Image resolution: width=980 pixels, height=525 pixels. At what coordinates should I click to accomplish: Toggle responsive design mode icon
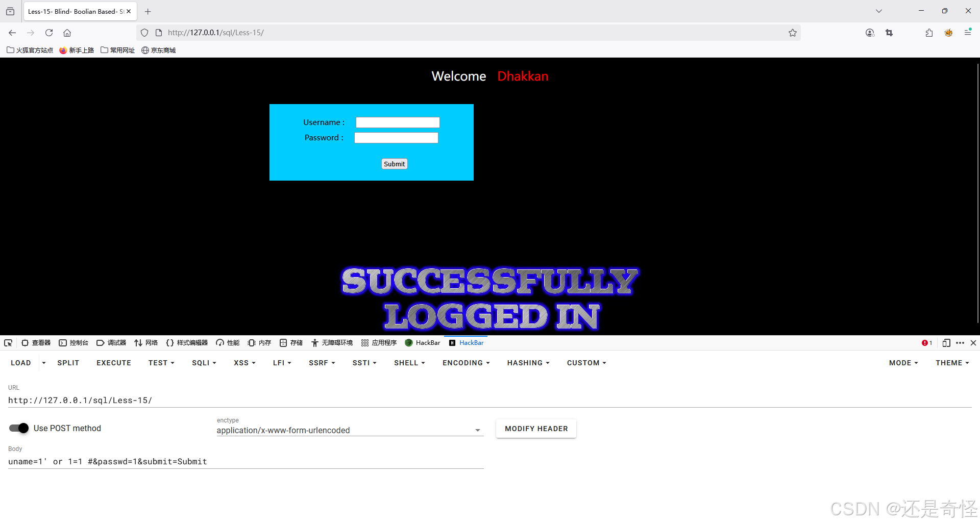tap(946, 343)
